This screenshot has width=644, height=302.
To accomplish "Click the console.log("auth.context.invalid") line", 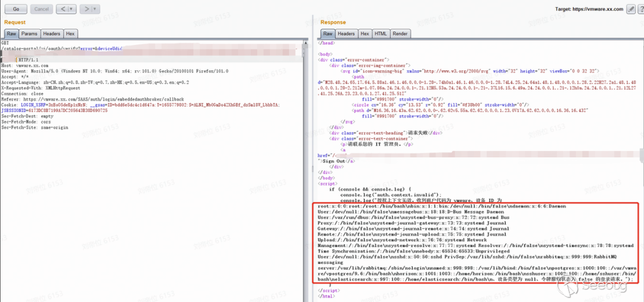I will pos(391,195).
